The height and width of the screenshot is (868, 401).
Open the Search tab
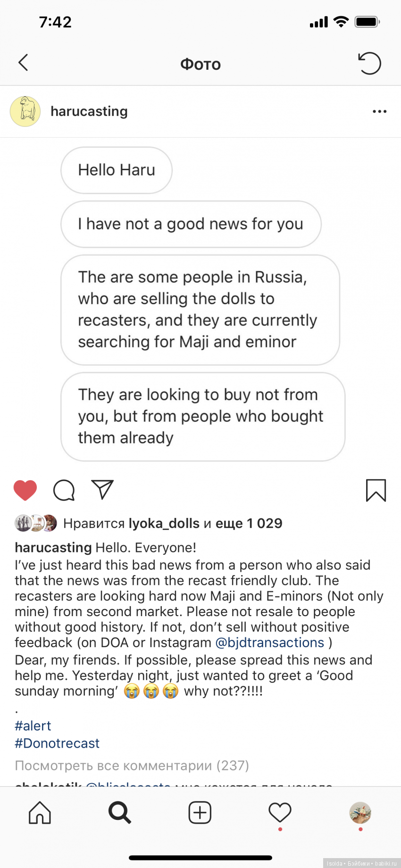[120, 812]
